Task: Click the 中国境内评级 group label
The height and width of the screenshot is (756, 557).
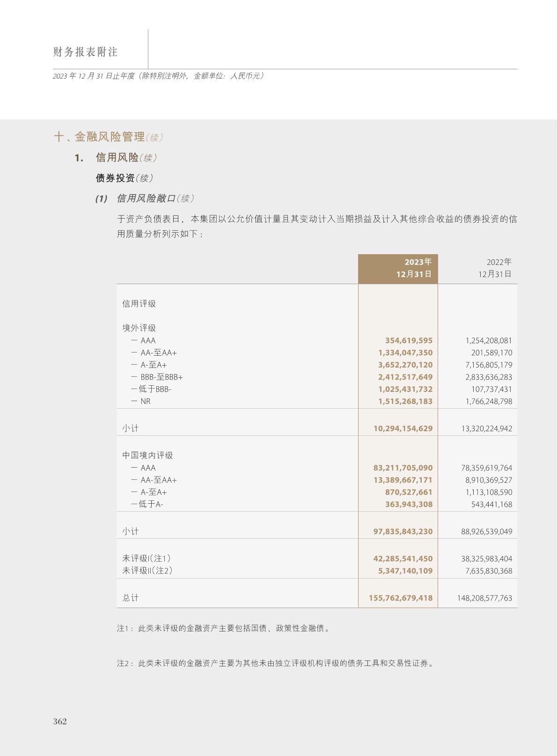Action: tap(147, 455)
